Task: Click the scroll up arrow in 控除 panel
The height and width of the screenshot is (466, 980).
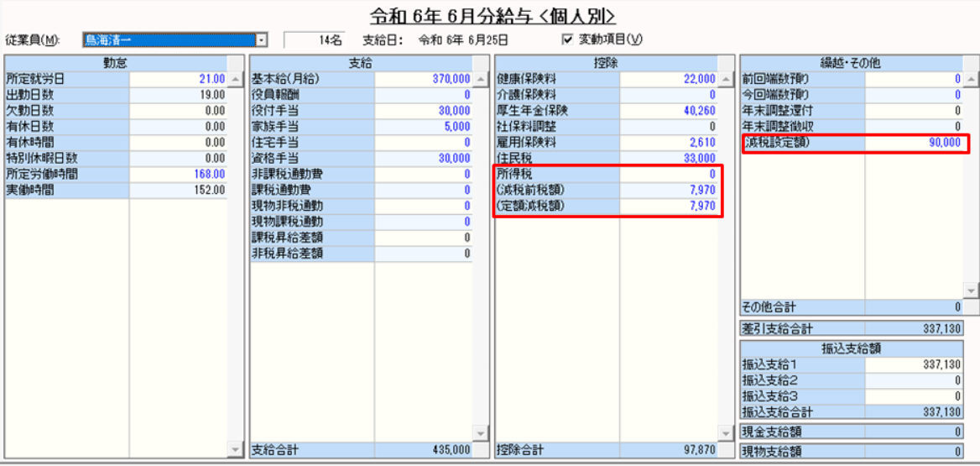Action: tap(726, 79)
